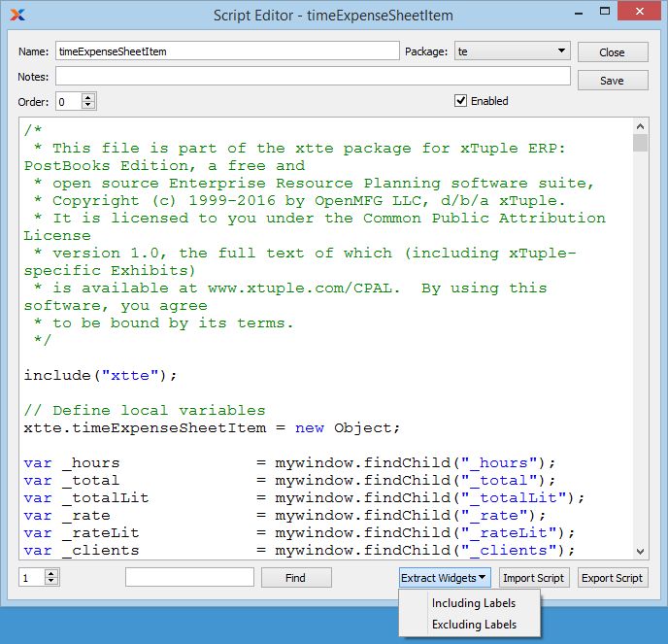Click the 'var _rate' code line
Image resolution: width=668 pixels, height=644 pixels.
pyautogui.click(x=284, y=515)
